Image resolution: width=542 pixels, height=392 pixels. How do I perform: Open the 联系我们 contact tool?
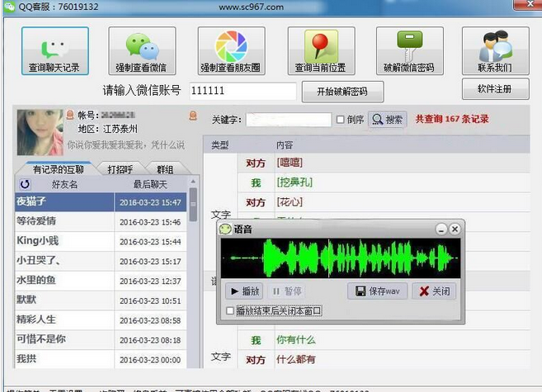coord(495,51)
